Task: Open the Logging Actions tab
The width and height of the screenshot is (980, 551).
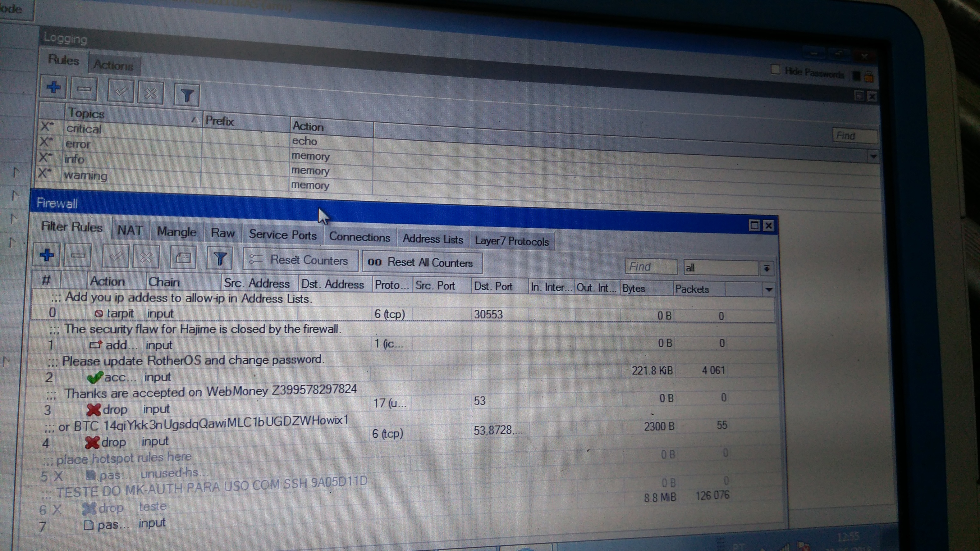Action: 113,65
